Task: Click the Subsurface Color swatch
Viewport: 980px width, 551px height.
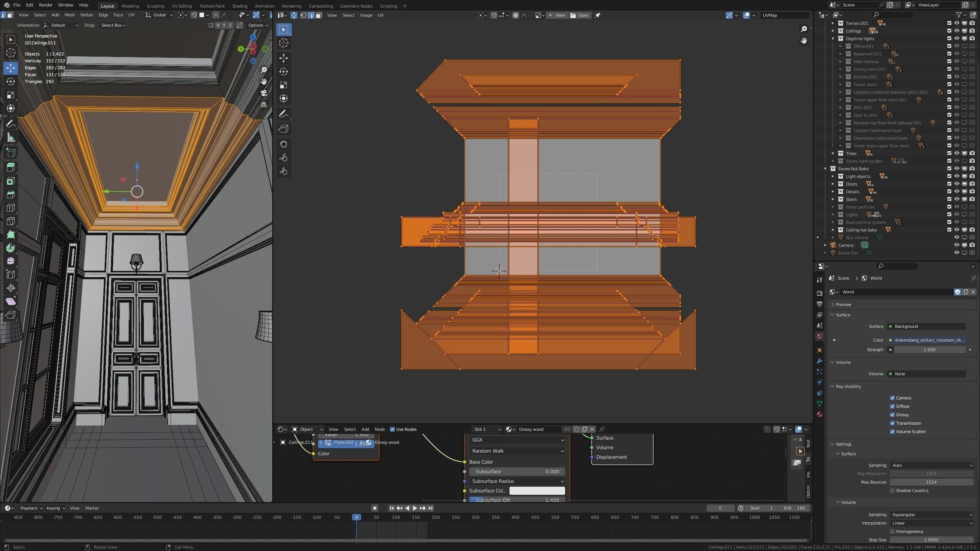Action: pyautogui.click(x=537, y=491)
